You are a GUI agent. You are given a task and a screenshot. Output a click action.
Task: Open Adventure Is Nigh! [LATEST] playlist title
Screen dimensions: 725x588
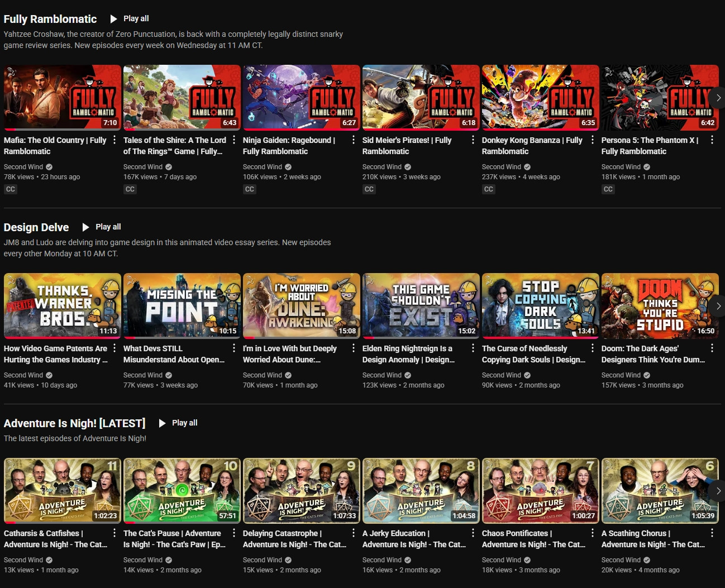click(74, 423)
